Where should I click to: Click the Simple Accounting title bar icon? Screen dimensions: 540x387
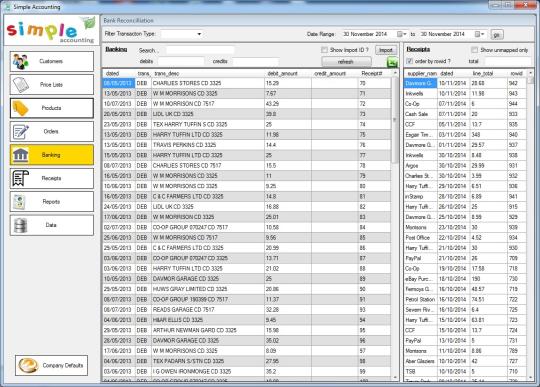[x=7, y=7]
